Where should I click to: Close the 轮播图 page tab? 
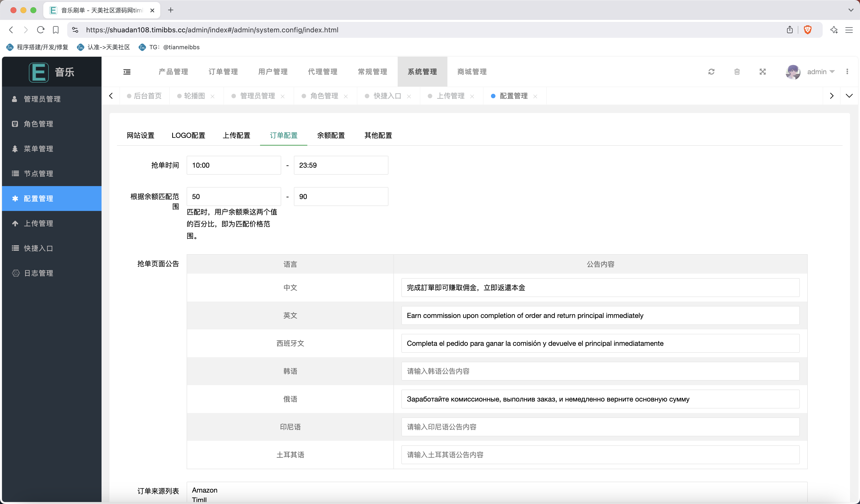pyautogui.click(x=213, y=96)
